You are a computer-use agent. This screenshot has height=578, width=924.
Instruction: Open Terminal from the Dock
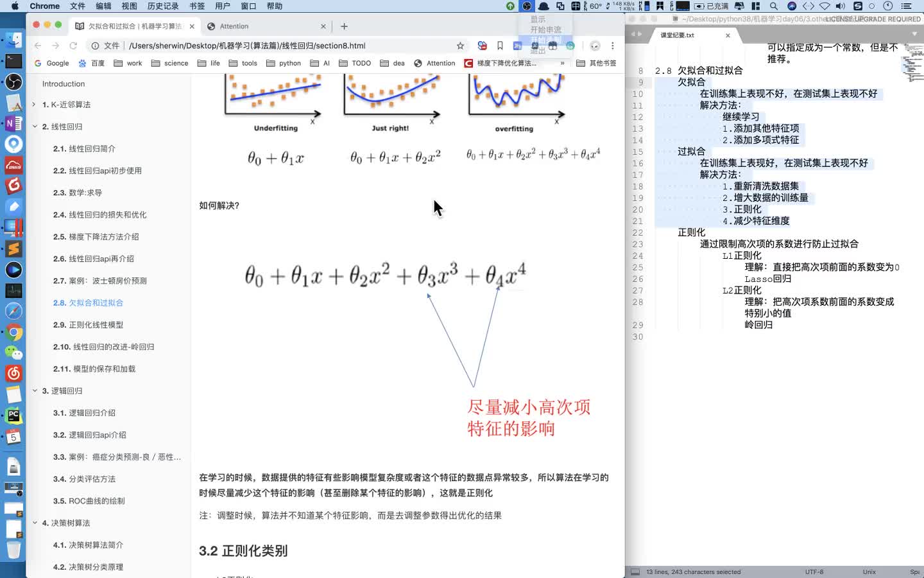pyautogui.click(x=13, y=61)
